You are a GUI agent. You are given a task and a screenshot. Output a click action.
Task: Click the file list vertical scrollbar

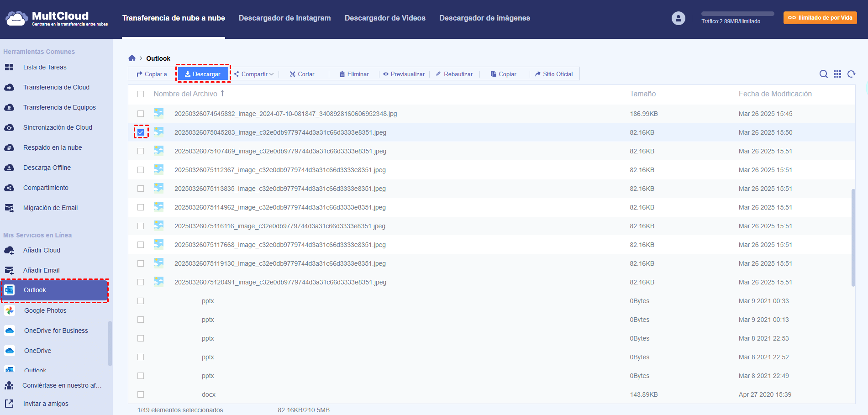click(x=853, y=237)
